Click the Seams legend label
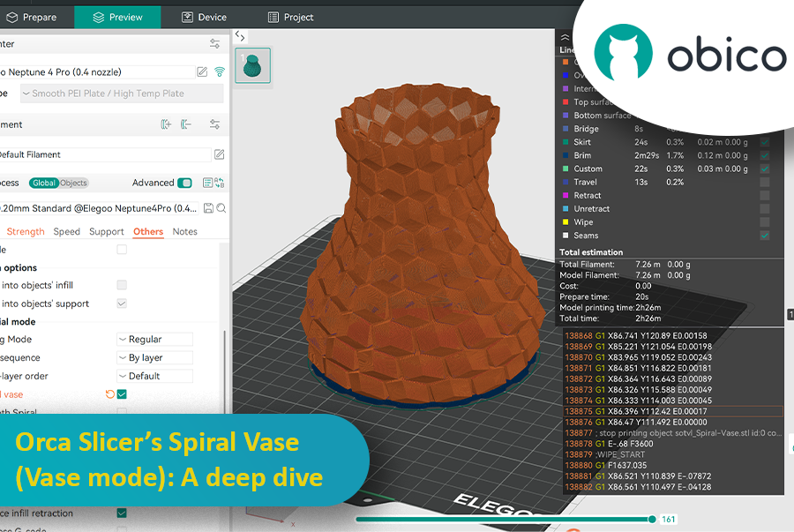This screenshot has width=794, height=532. tap(586, 236)
